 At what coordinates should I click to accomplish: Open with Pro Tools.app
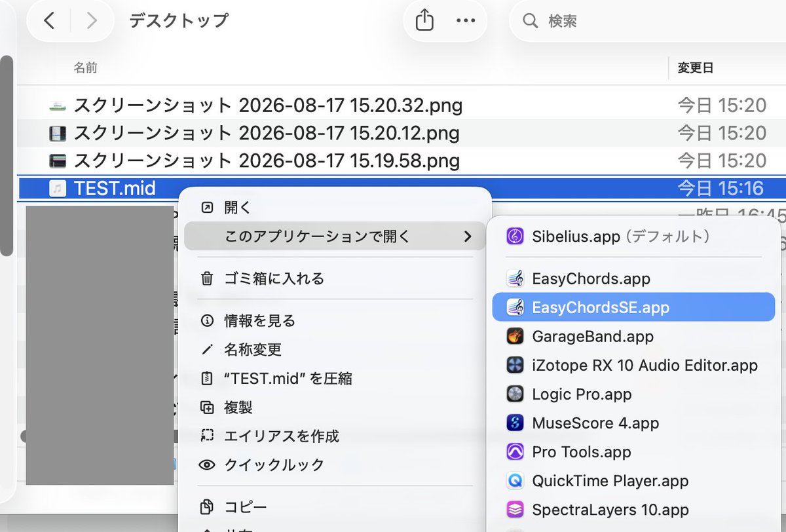pos(633,451)
